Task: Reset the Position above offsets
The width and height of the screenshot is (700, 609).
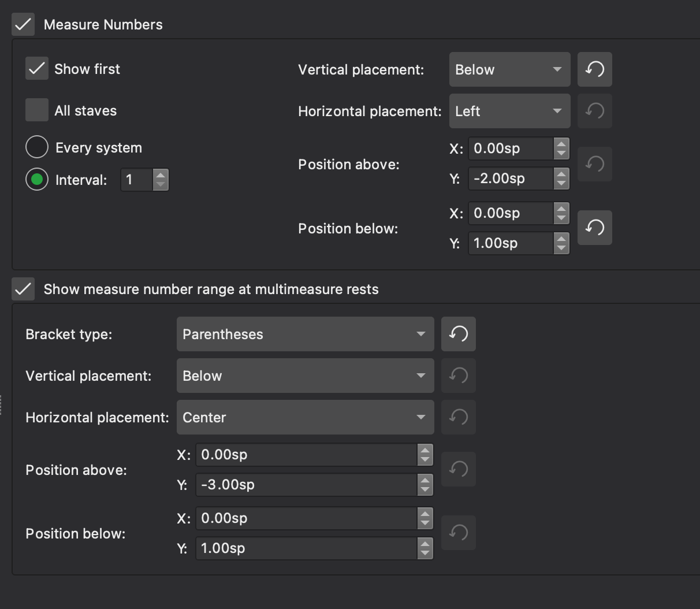Action: pos(595,164)
